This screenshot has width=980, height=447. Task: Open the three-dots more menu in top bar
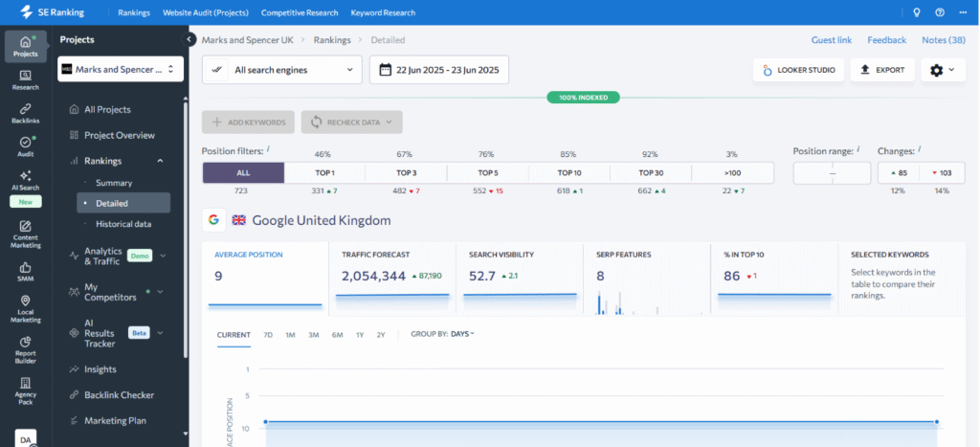tap(963, 12)
